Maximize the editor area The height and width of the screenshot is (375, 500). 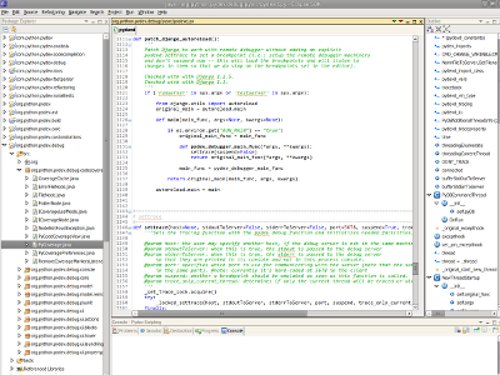(x=414, y=21)
